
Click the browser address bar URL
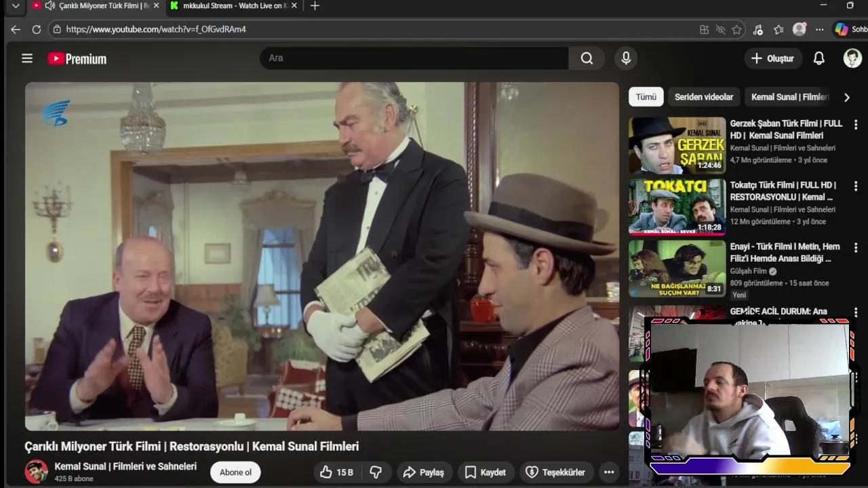[156, 30]
